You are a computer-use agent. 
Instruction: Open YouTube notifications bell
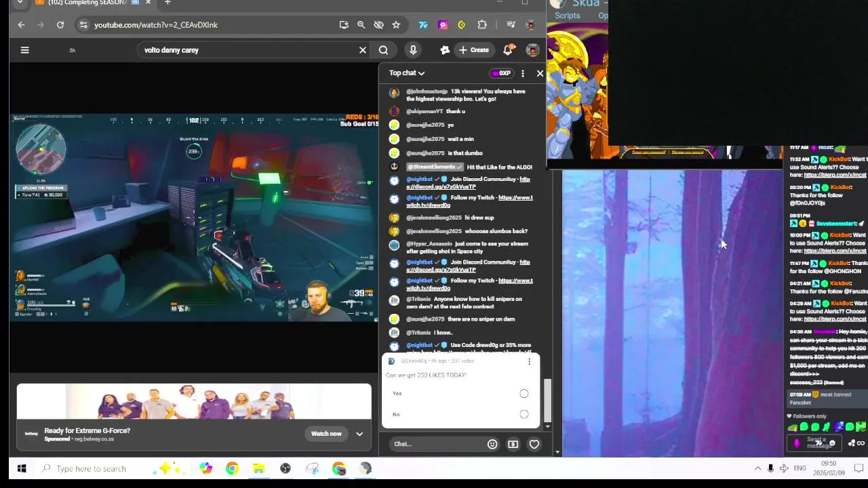[508, 49]
